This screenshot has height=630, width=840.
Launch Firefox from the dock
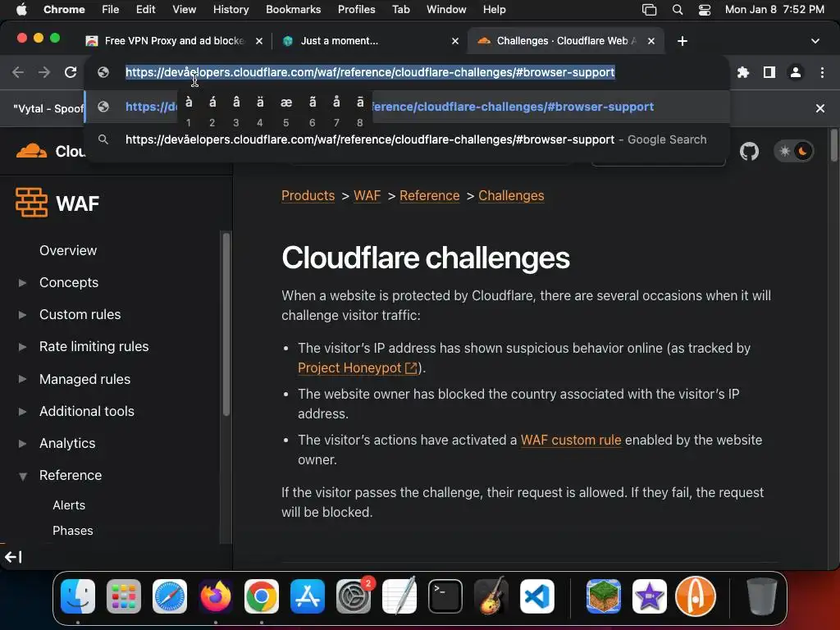pyautogui.click(x=216, y=596)
